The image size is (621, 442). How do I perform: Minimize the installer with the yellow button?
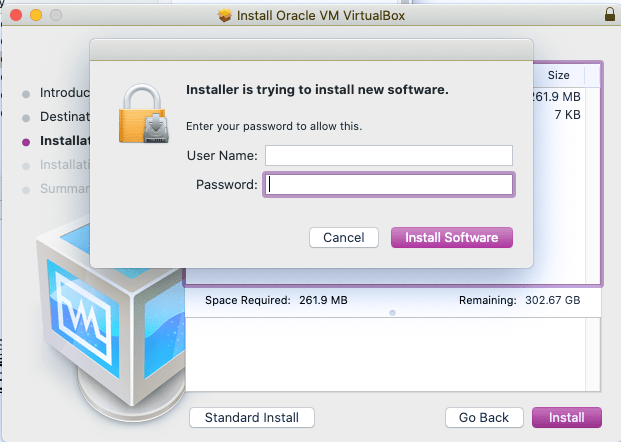(36, 16)
